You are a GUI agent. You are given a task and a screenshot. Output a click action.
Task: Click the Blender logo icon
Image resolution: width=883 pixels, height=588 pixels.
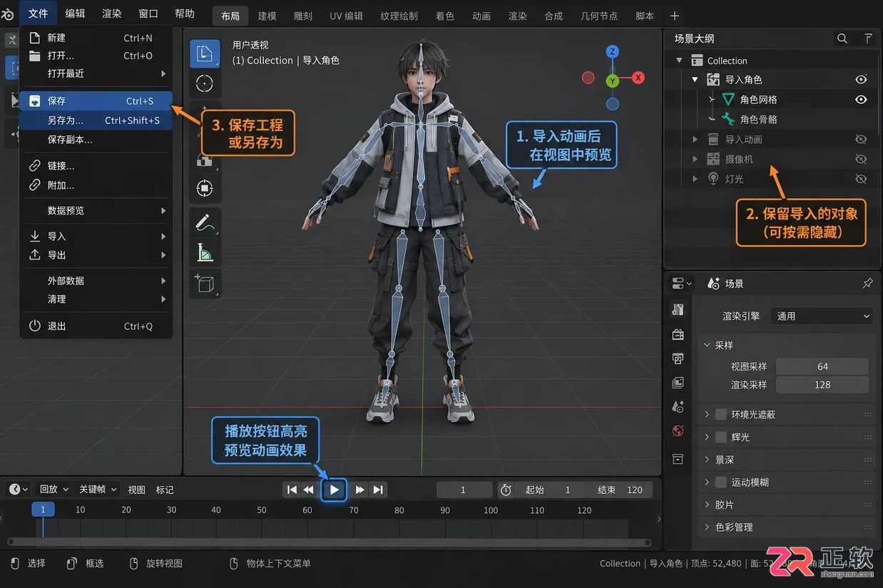9,14
